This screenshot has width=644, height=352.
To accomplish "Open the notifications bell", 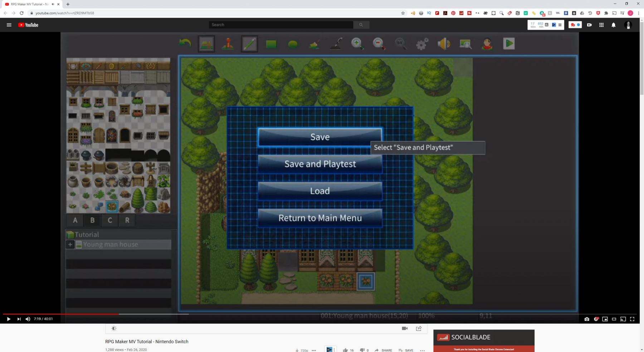I will click(614, 25).
